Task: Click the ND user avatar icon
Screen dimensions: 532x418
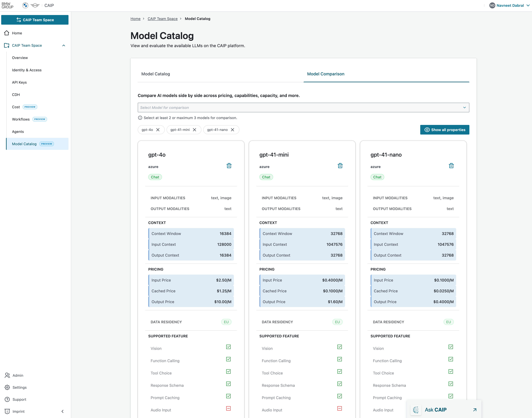Action: point(492,5)
